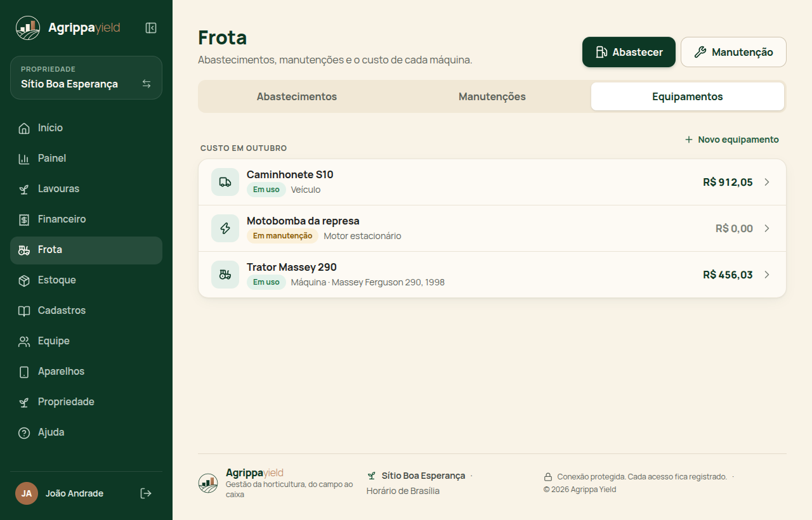Click the Em manutenção status badge

[282, 236]
